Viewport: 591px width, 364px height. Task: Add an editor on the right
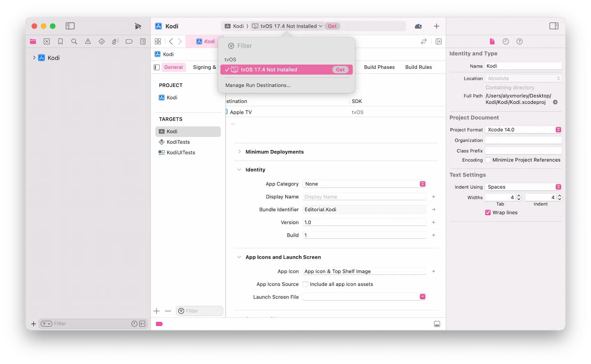pyautogui.click(x=439, y=42)
